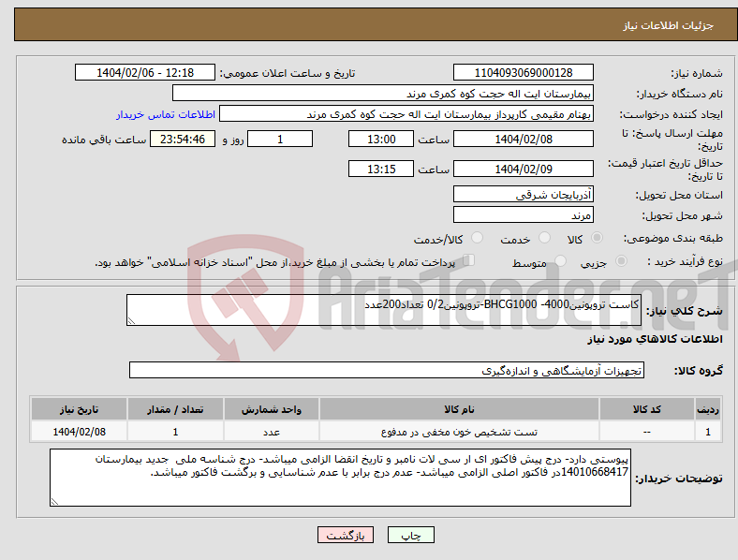This screenshot has height=560, width=738.
Task: Select the متوسط purchase type radio
Action: pyautogui.click(x=560, y=260)
